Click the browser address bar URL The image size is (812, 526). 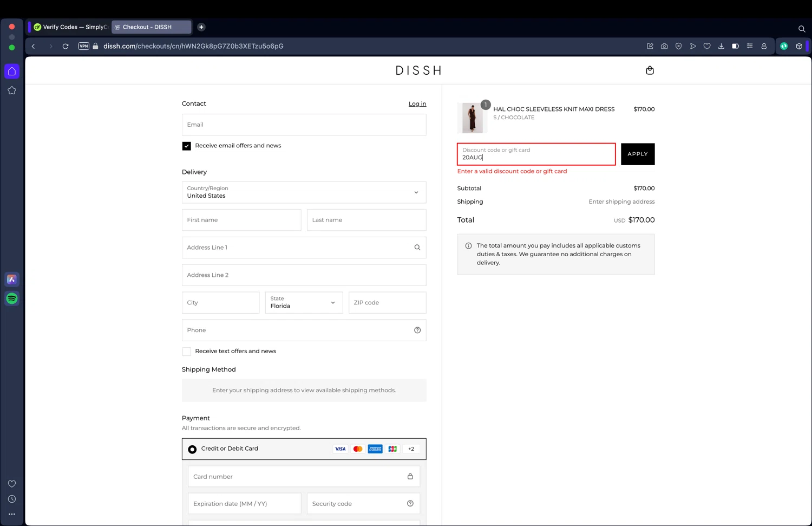pos(193,47)
